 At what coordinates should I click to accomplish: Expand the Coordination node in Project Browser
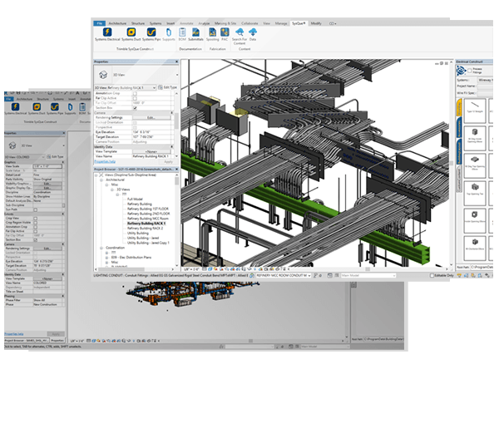click(x=101, y=248)
